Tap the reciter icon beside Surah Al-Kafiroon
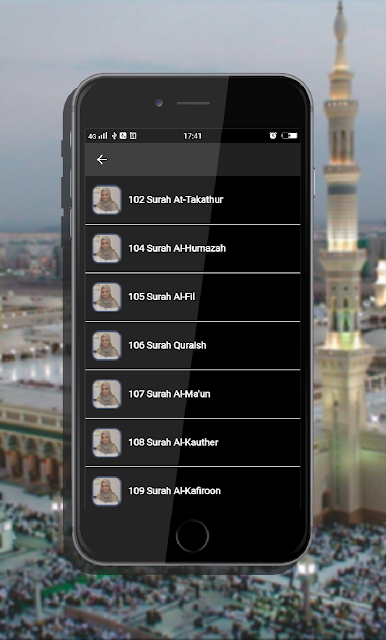 click(107, 491)
